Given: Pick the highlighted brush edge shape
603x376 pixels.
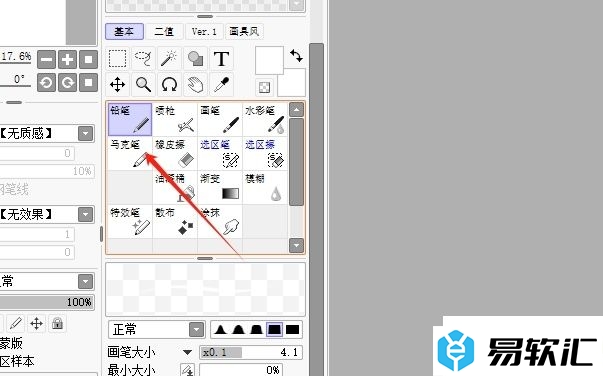Looking at the screenshot, I should click(x=274, y=329).
